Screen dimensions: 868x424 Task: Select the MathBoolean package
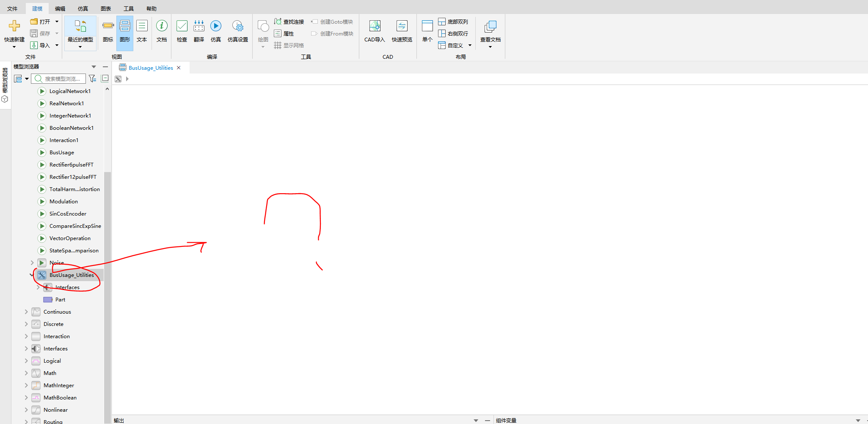pyautogui.click(x=60, y=397)
